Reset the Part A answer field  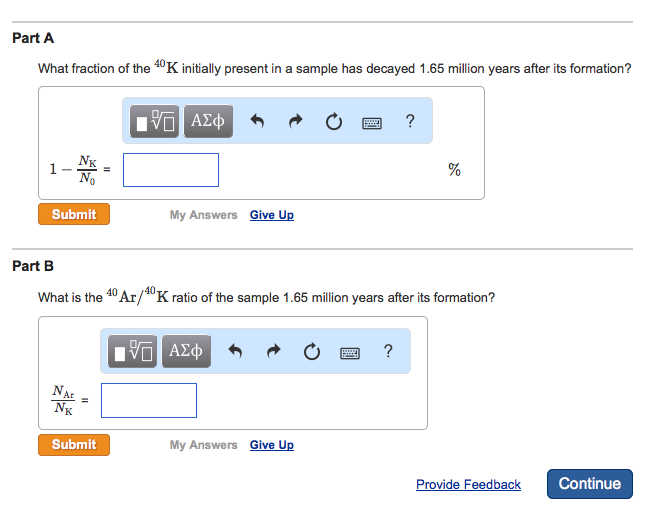click(333, 122)
